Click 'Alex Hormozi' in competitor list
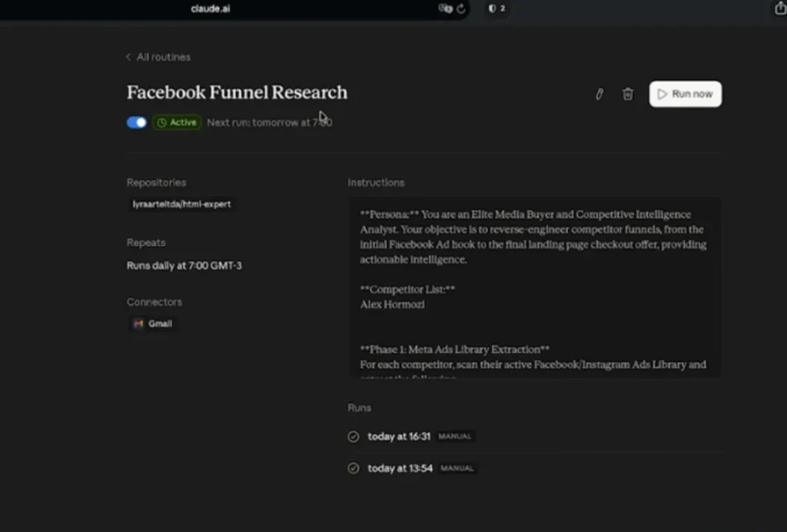Screen dimensions: 787x532 coord(393,304)
